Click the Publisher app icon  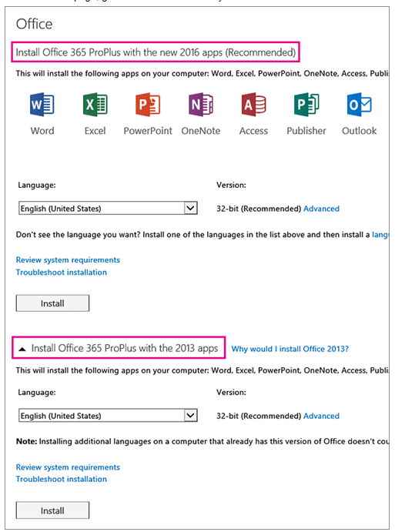tap(306, 105)
